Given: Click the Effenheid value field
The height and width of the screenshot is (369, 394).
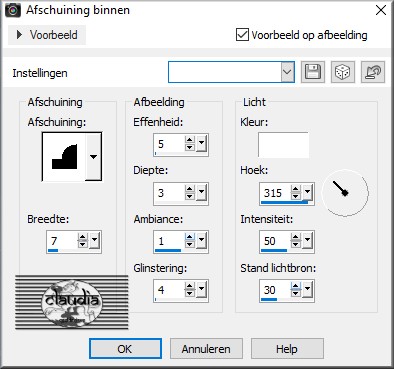Looking at the screenshot, I should [x=169, y=144].
